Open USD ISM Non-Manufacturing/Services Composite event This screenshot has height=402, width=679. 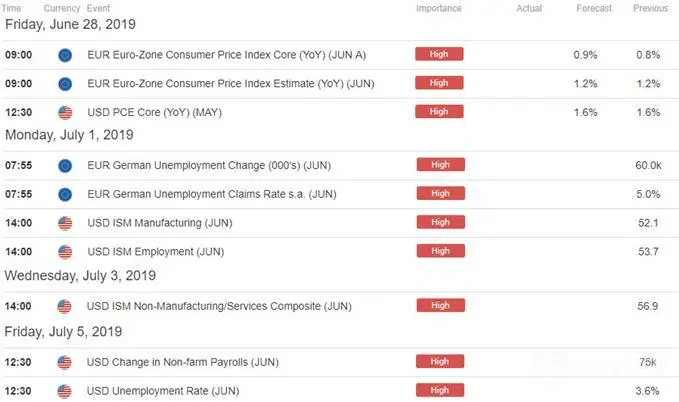(219, 306)
